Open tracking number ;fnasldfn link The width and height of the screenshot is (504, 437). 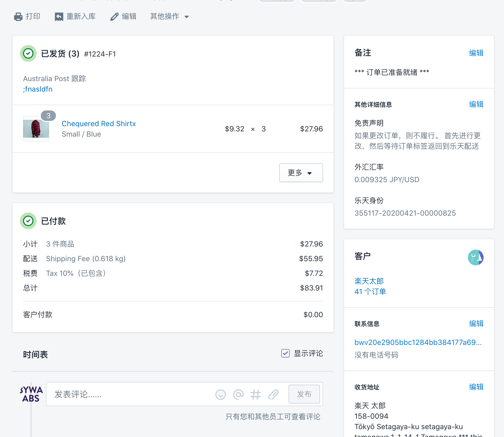[38, 89]
